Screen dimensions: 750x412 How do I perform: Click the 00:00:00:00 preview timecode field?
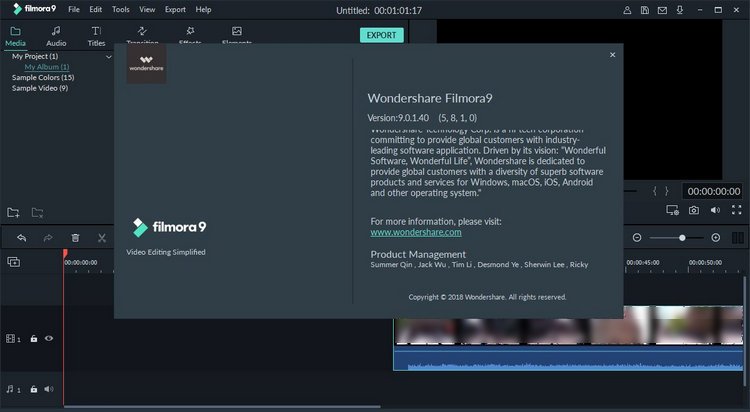tap(713, 191)
